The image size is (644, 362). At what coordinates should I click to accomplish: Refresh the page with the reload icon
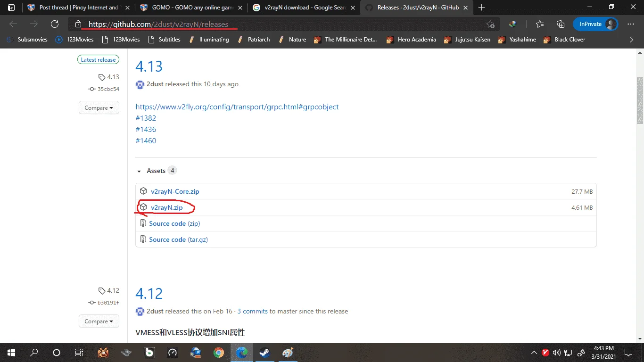pos(55,24)
